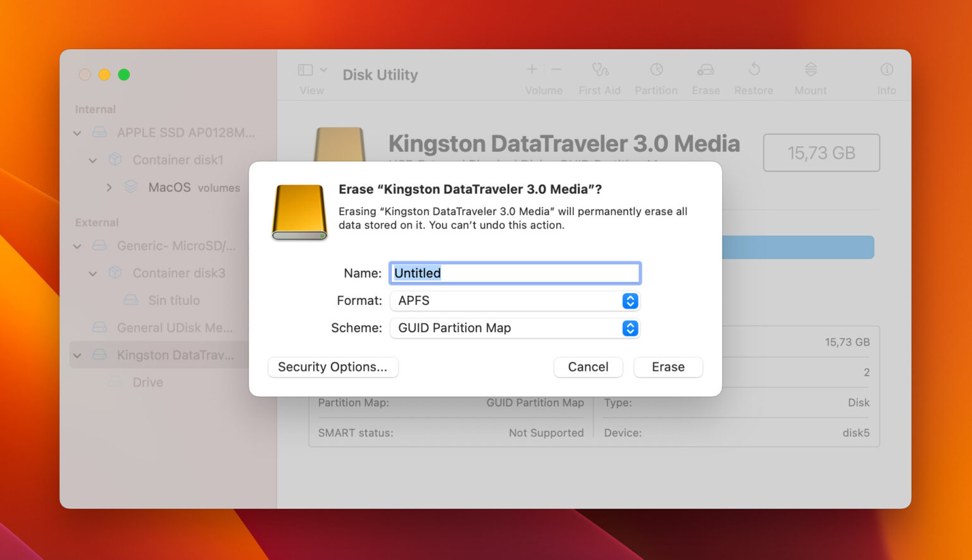
Task: Click the Name text field showing Untitled
Action: pos(514,273)
